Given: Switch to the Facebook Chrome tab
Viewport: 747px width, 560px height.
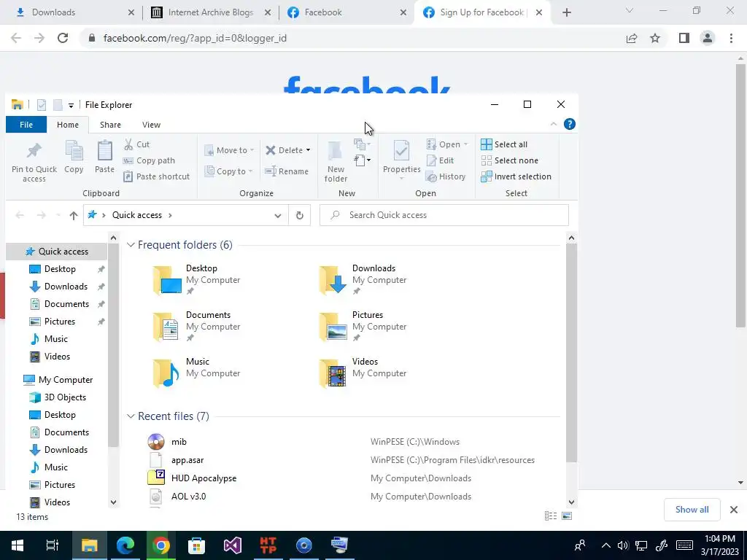Looking at the screenshot, I should pos(345,12).
